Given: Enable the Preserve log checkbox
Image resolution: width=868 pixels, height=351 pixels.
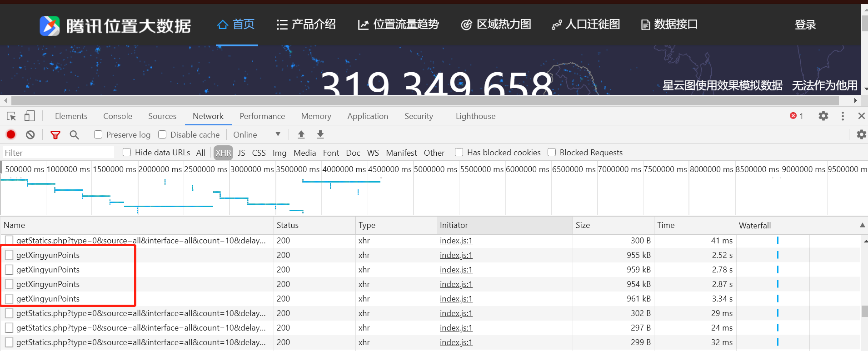Looking at the screenshot, I should tap(98, 134).
